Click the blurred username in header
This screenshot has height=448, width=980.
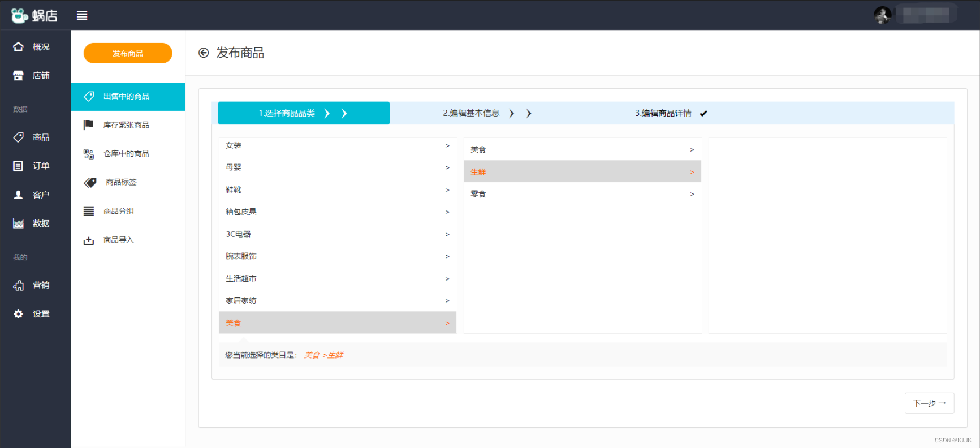(926, 15)
